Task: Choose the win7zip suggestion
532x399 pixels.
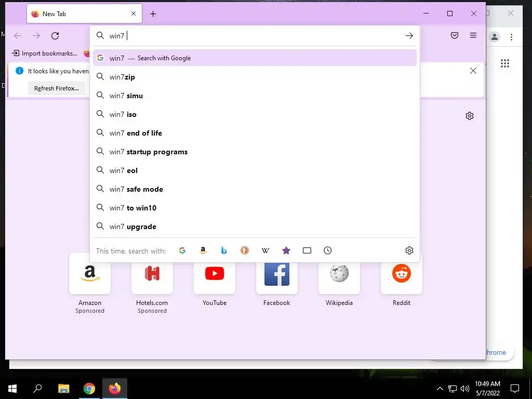Action: pos(255,77)
